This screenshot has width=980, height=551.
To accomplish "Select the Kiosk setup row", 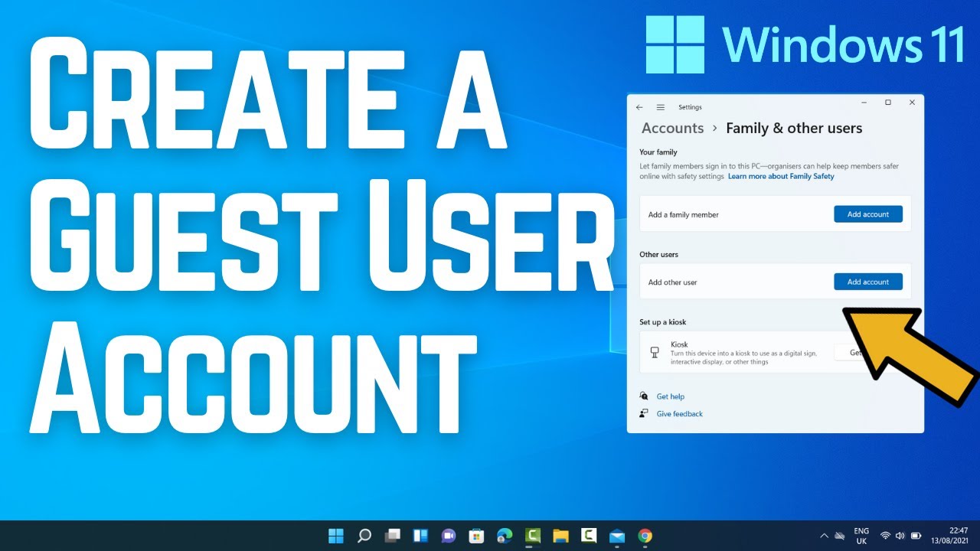I will click(776, 353).
